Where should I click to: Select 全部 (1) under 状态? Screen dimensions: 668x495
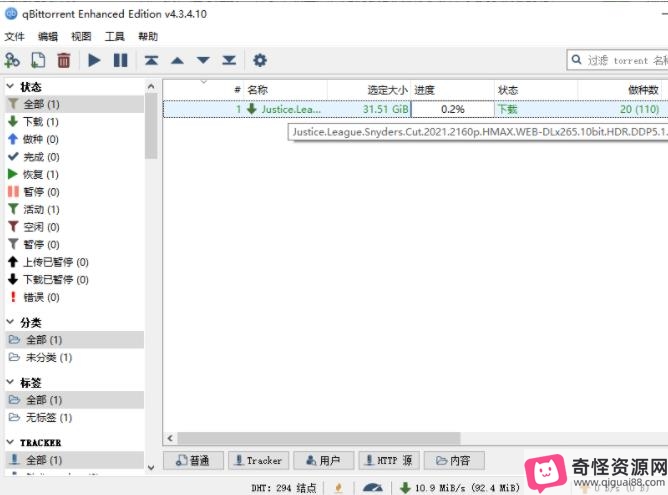pyautogui.click(x=75, y=104)
